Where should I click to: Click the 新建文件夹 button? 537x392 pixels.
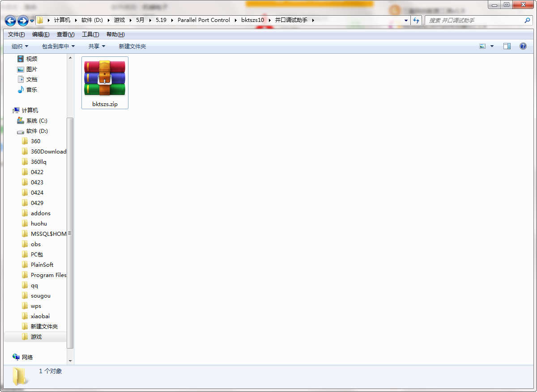pos(132,46)
